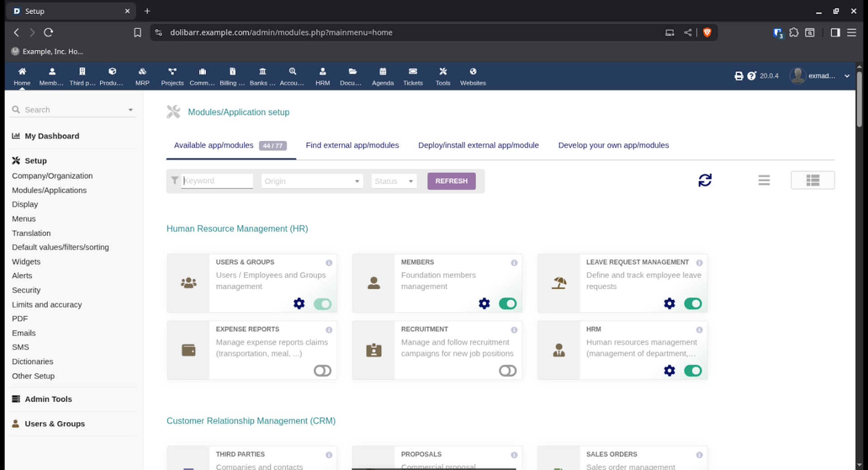Open the Origin filter dropdown
This screenshot has height=470, width=868.
[312, 181]
